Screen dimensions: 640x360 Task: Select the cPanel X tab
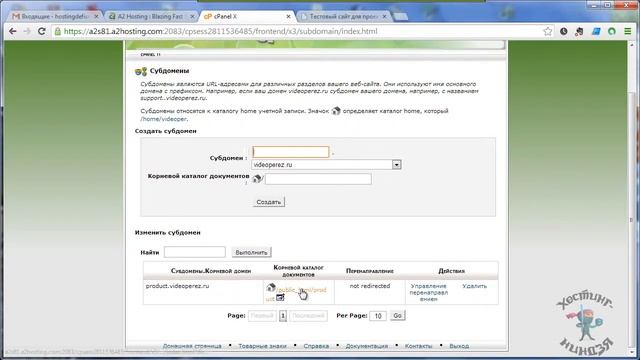[247, 16]
